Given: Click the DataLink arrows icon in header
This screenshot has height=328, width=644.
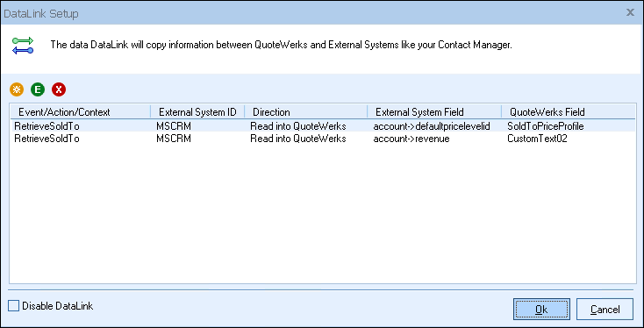Looking at the screenshot, I should pyautogui.click(x=23, y=46).
